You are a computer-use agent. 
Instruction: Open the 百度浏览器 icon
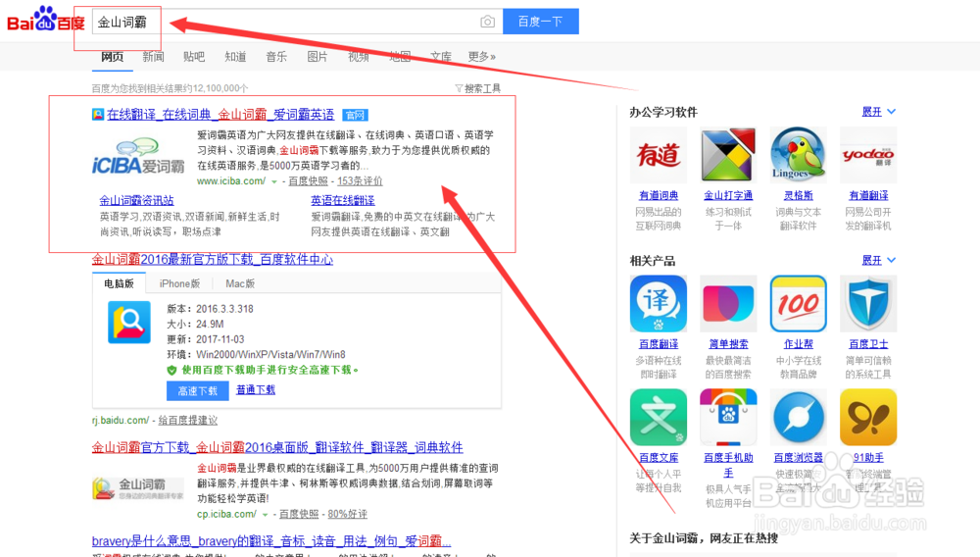pyautogui.click(x=798, y=417)
